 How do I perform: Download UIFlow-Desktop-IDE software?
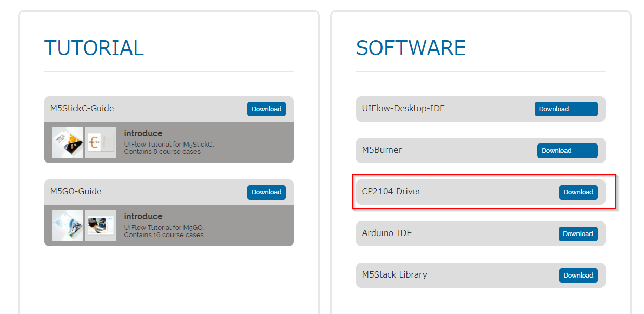click(566, 109)
